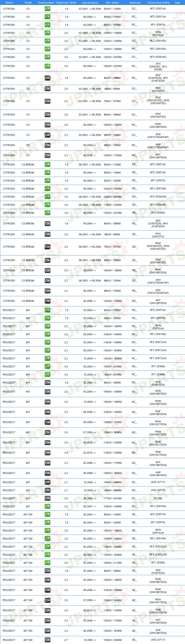Image resolution: width=185 pixels, height=644 pixels.
Task: Click the Marka column header
Action: point(9,3)
